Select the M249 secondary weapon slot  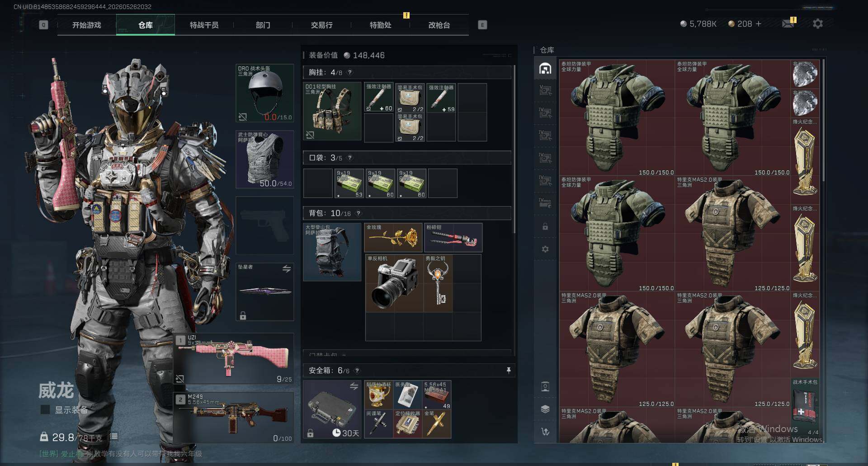[234, 417]
